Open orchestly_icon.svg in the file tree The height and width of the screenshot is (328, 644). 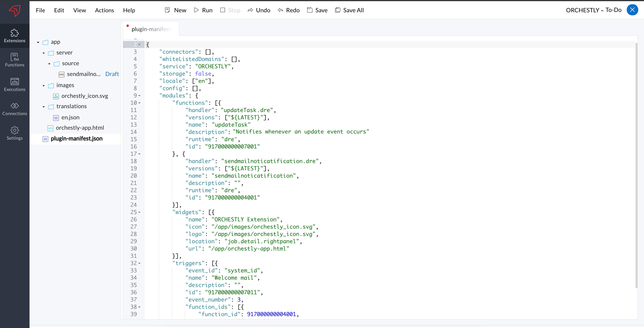point(85,96)
